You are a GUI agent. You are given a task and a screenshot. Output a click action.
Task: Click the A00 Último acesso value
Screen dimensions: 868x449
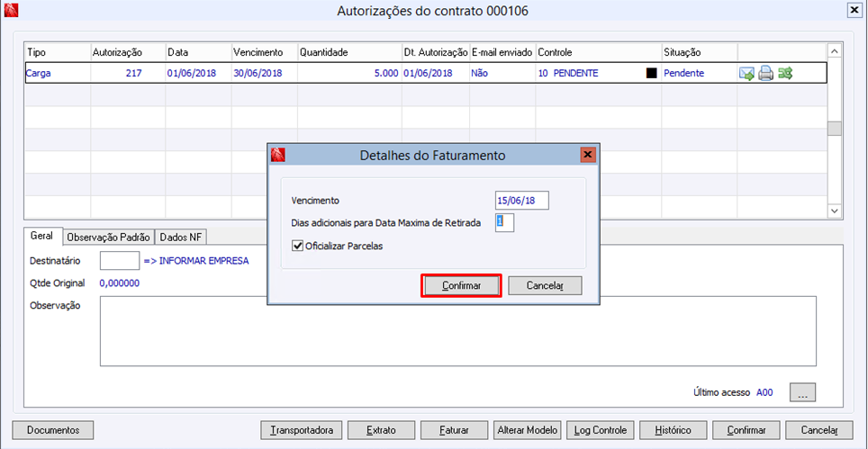(x=764, y=392)
